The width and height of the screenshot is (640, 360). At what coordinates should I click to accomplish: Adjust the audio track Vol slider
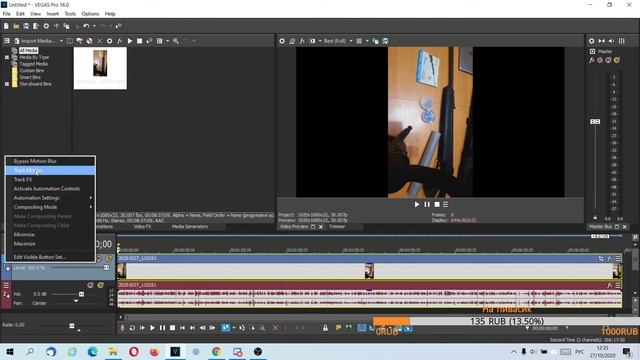click(x=81, y=294)
